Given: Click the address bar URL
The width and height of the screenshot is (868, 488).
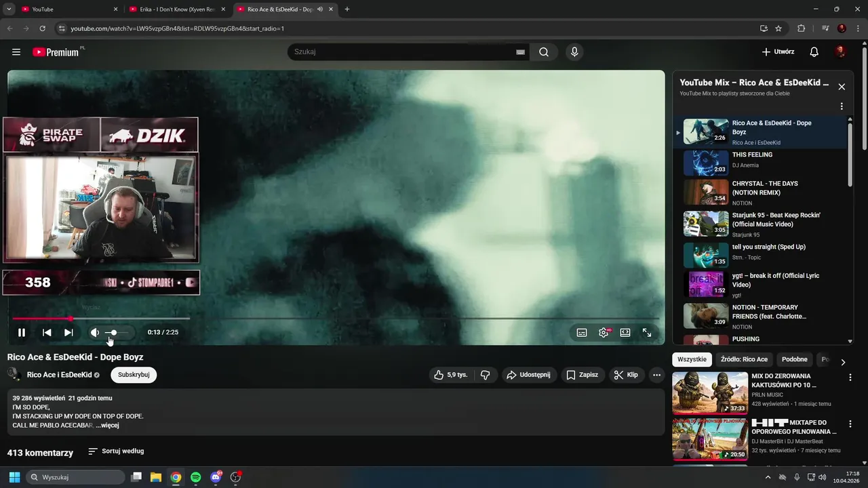Looking at the screenshot, I should [178, 28].
